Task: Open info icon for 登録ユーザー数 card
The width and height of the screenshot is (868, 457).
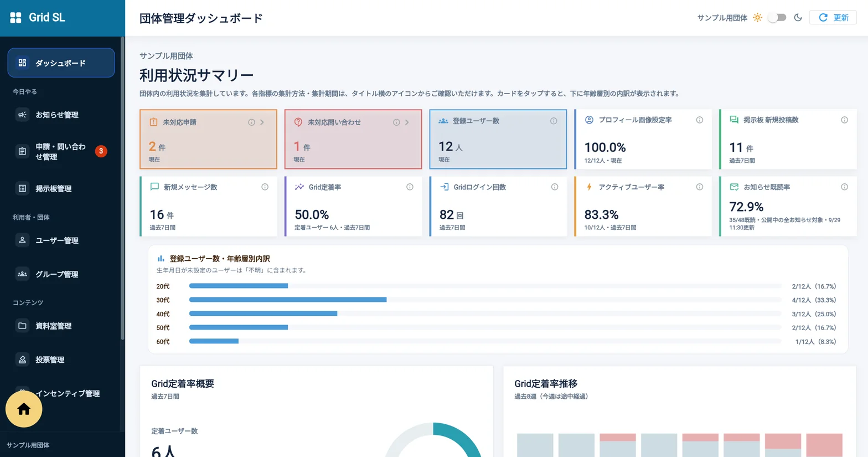Action: coord(554,121)
